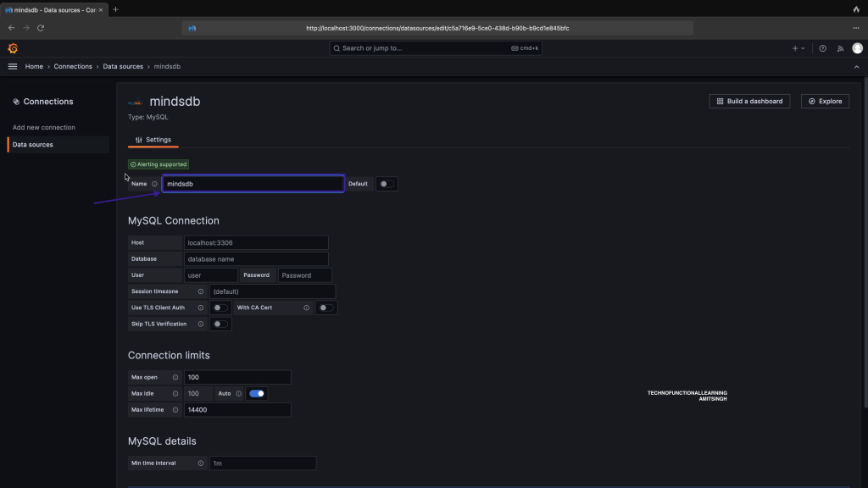Click the browser reload icon
Viewport: 868px width, 488px height.
[41, 28]
